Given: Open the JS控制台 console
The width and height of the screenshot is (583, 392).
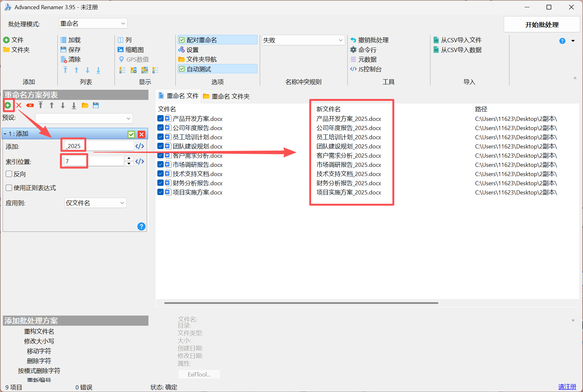Looking at the screenshot, I should 366,69.
